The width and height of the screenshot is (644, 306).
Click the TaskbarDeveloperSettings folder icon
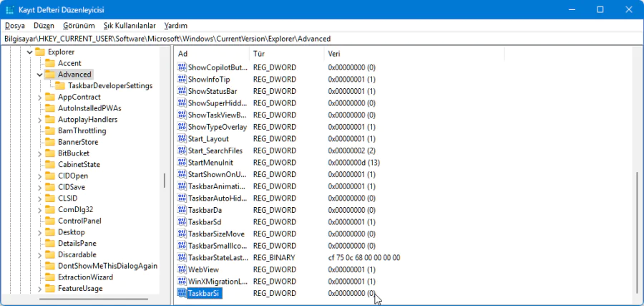pos(60,86)
